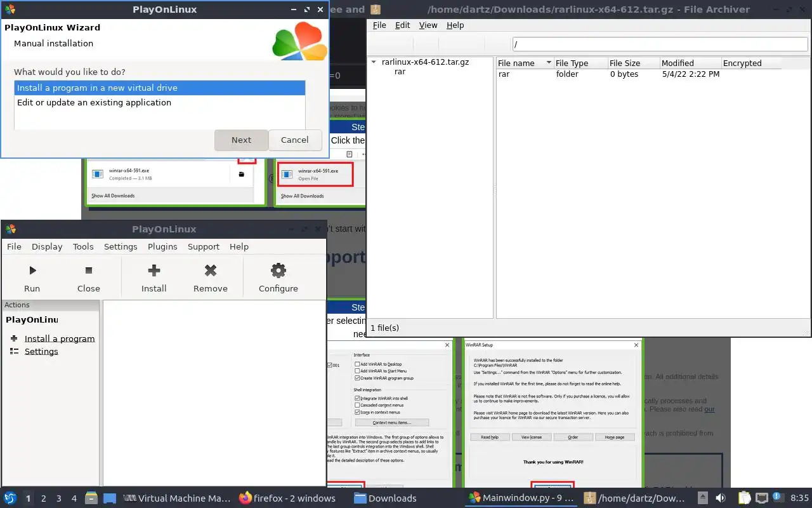Image resolution: width=812 pixels, height=508 pixels.
Task: Sort by File Type column header
Action: point(580,63)
